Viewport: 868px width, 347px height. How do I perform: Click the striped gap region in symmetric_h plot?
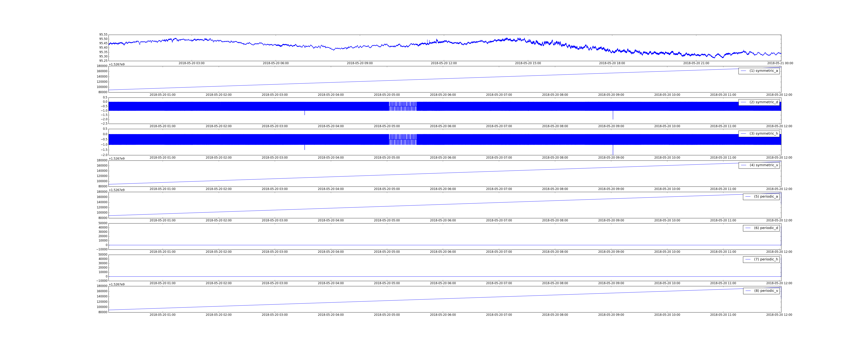click(x=403, y=139)
